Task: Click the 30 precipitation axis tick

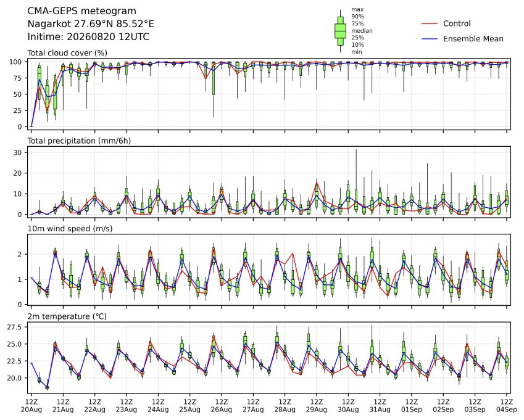Action: pyautogui.click(x=18, y=152)
